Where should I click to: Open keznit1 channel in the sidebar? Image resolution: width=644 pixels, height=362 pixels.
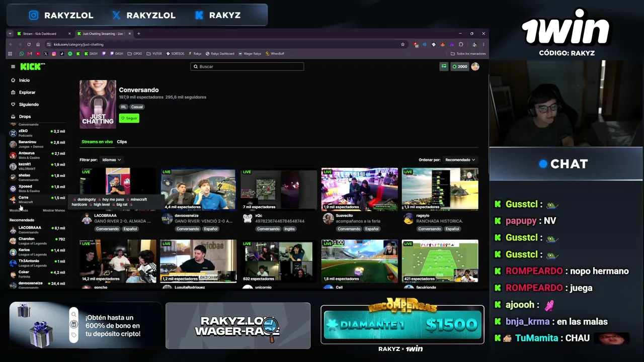pos(38,166)
